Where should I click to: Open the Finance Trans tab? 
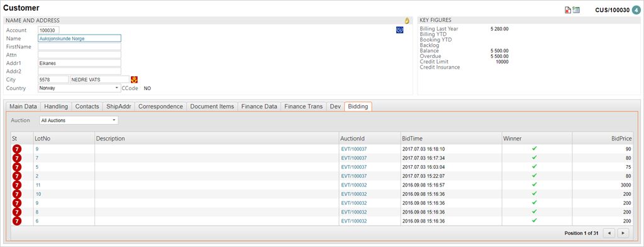(304, 106)
